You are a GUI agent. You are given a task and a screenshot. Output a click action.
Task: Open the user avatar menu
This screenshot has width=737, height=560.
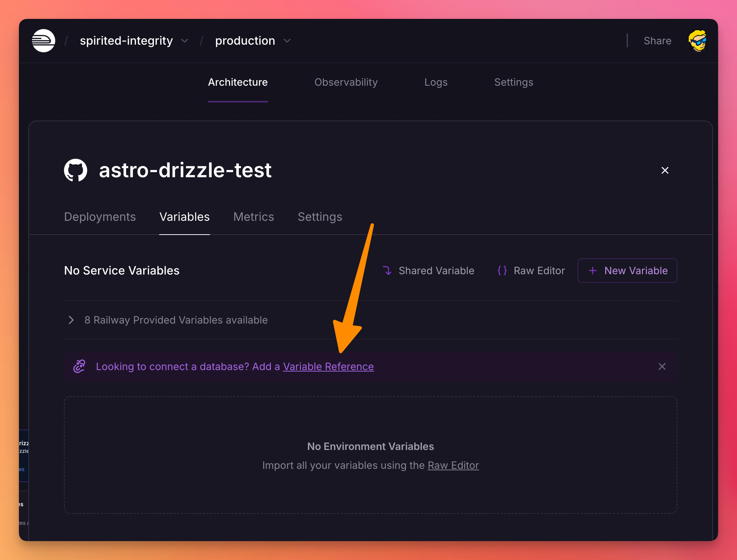coord(697,41)
